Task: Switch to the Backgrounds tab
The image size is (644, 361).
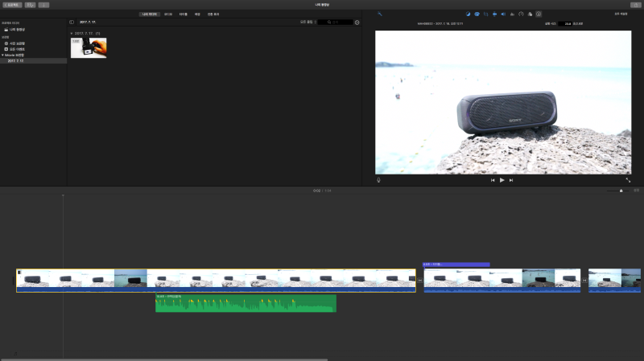Action: coord(197,14)
